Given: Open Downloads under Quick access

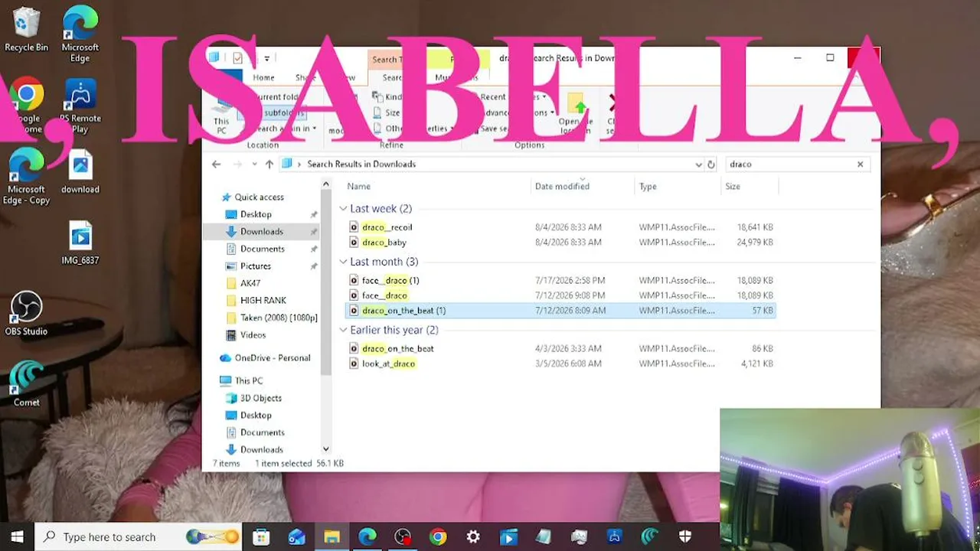Looking at the screenshot, I should 262,232.
